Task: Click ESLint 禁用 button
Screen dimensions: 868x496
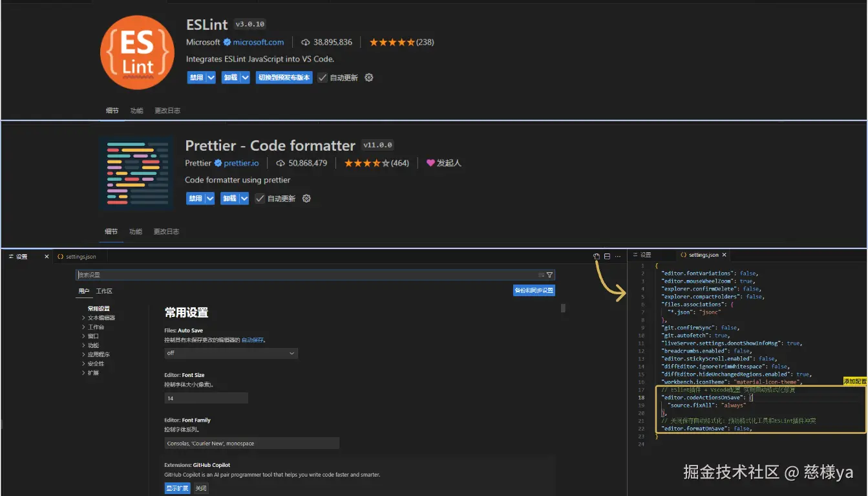Action: pos(196,78)
